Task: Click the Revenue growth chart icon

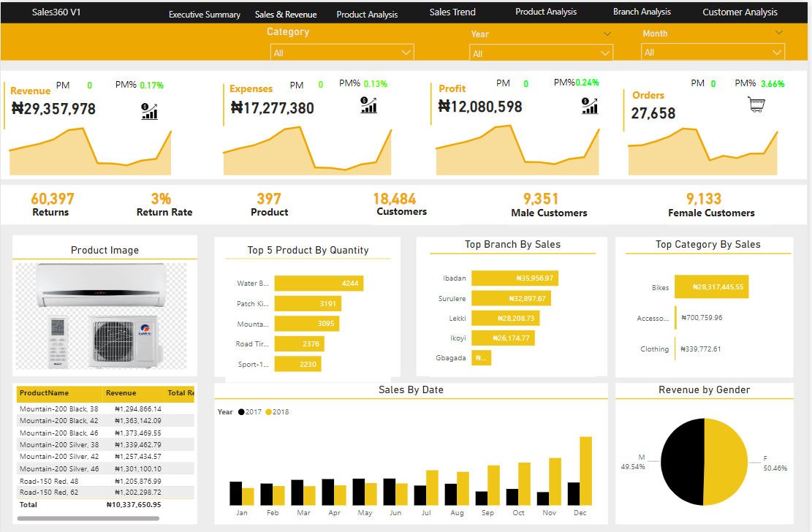Action: pyautogui.click(x=150, y=111)
